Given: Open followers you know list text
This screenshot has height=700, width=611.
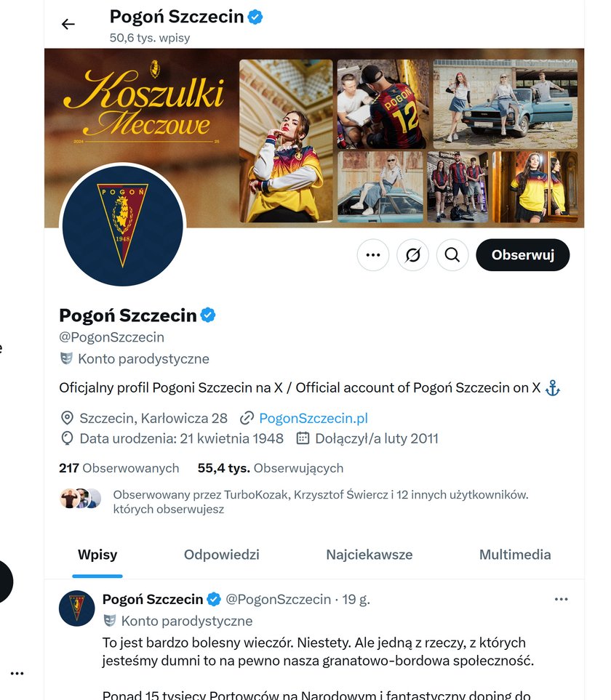Looking at the screenshot, I should 320,502.
